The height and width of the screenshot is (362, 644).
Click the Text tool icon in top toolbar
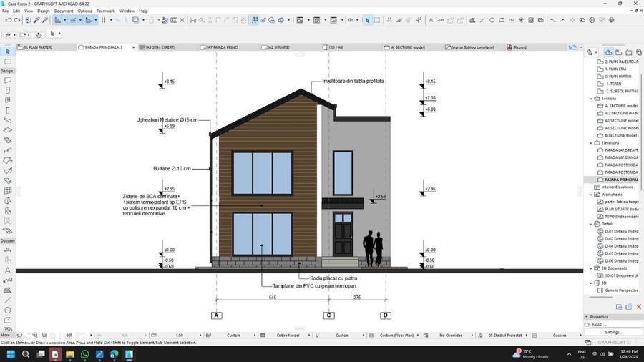[431, 20]
